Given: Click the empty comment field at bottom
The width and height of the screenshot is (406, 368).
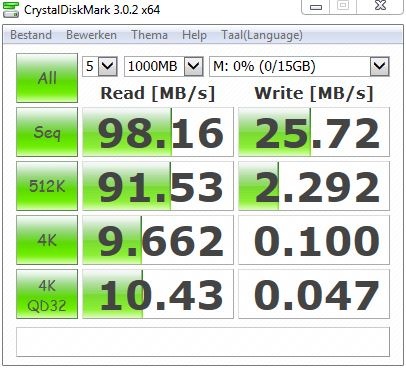Looking at the screenshot, I should click(x=203, y=342).
